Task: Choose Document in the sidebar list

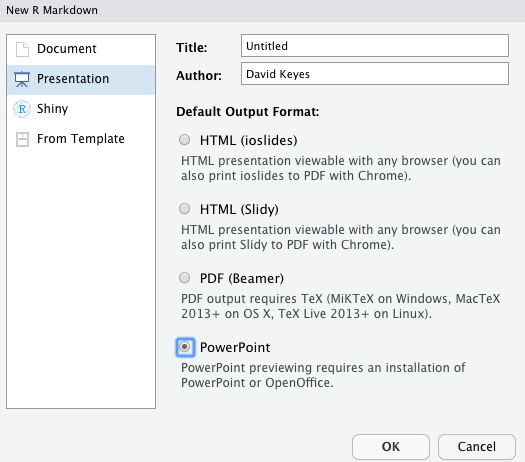Action: pos(81,50)
